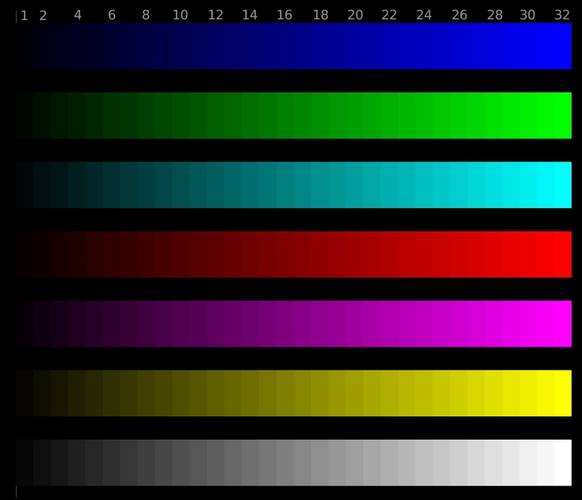Pick the cyan swatch under label 14
The image size is (582, 500).
click(x=250, y=185)
